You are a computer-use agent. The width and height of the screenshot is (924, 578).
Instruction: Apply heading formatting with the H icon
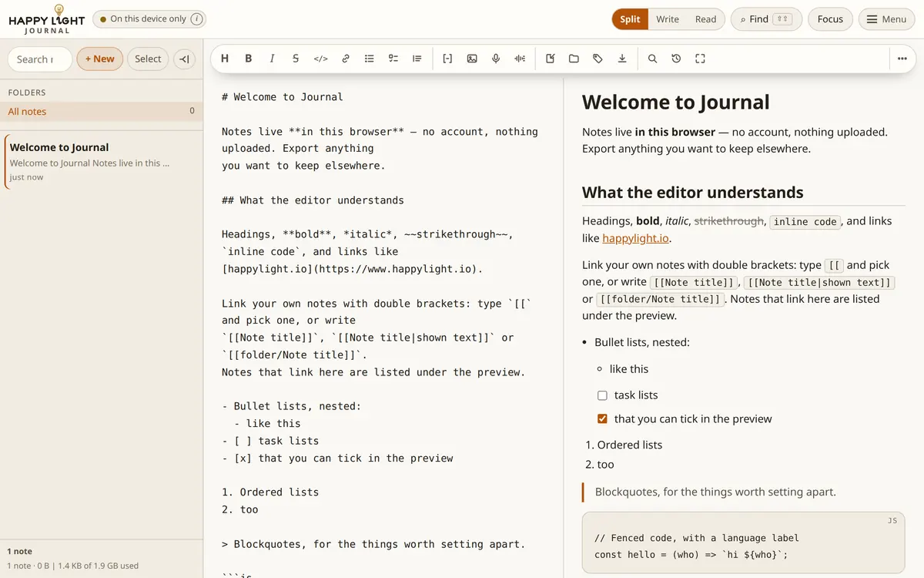point(225,59)
